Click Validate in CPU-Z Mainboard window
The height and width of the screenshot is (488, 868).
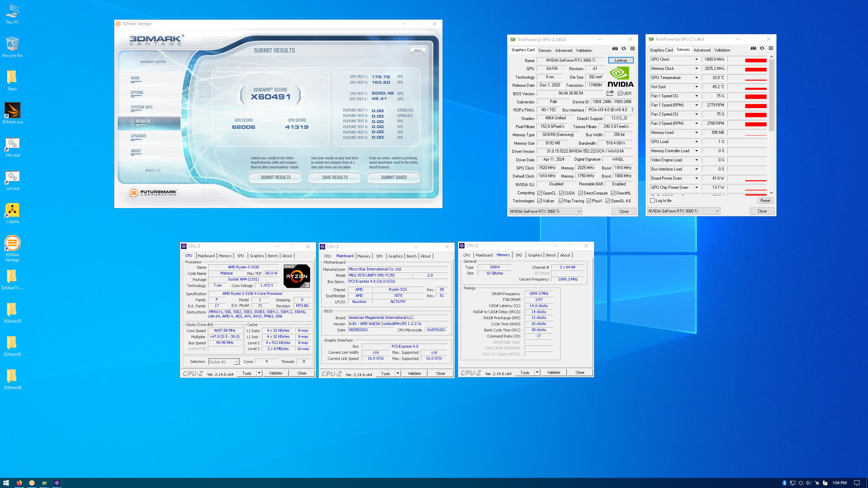[414, 373]
